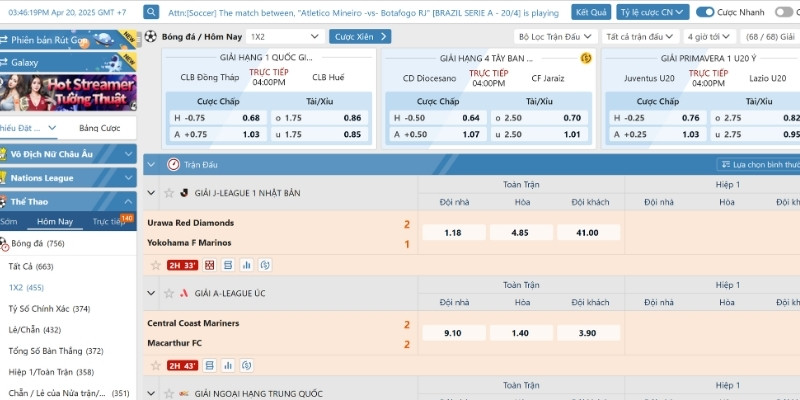Click the Chinese Super League logo icon
This screenshot has height=400, width=800.
click(184, 393)
